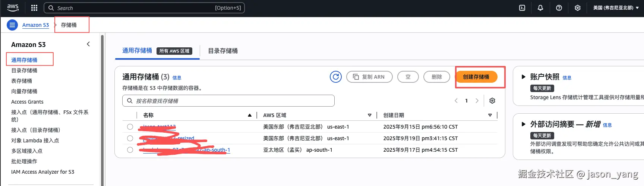644x186 pixels.
Task: Open 向量存储桶 in the sidebar
Action: click(24, 91)
